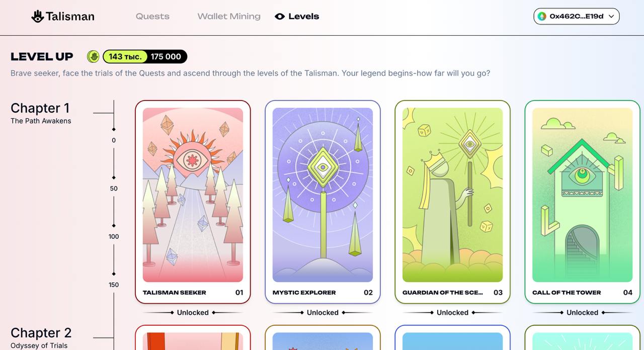The width and height of the screenshot is (644, 350).
Task: Open the Quests tab
Action: pyautogui.click(x=152, y=17)
